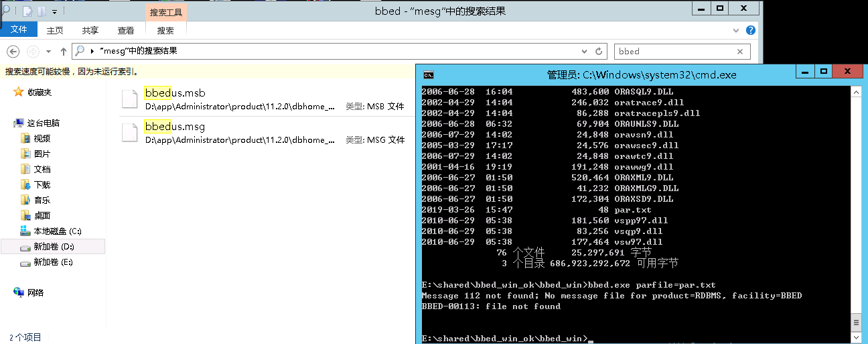Open 本地磁盘 (C:) in sidebar
Screen dimensions: 868x344
pos(57,231)
